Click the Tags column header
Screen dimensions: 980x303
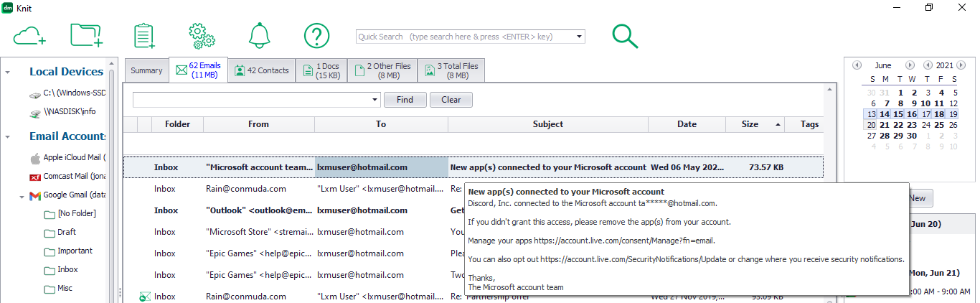point(810,124)
